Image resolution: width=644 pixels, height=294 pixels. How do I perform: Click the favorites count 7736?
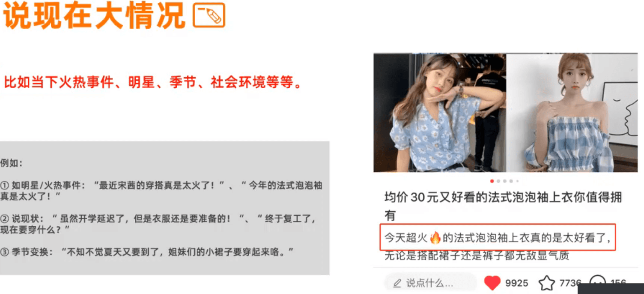(x=570, y=283)
